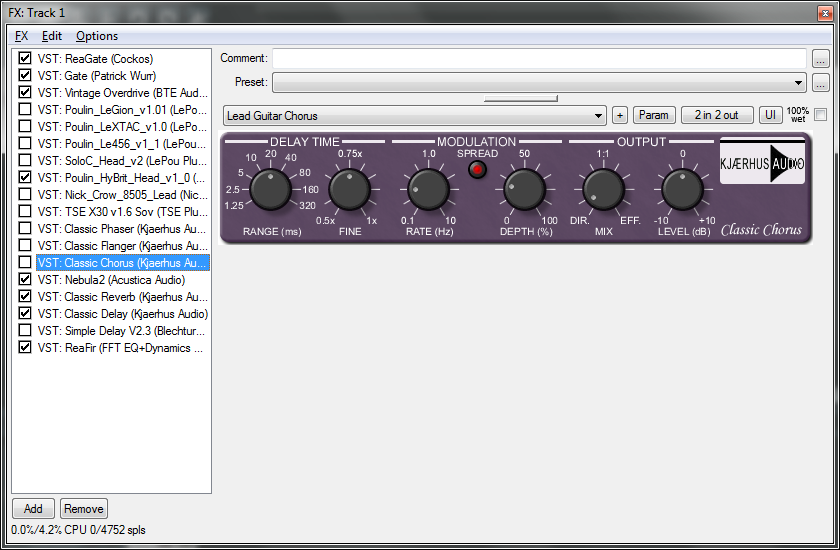Click the plus button beside the plugin preset dropdown
This screenshot has width=840, height=550.
click(620, 116)
